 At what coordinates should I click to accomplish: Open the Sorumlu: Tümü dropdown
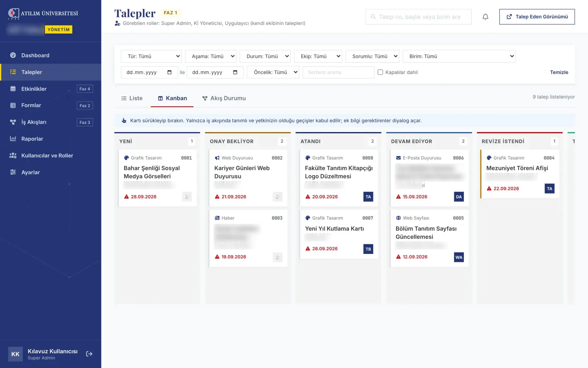[x=372, y=56]
